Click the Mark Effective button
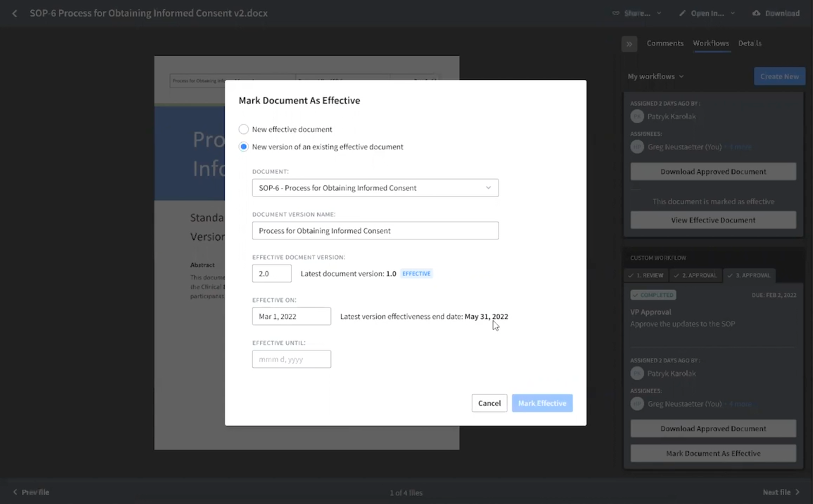Viewport: 813px width, 504px height. coord(542,403)
